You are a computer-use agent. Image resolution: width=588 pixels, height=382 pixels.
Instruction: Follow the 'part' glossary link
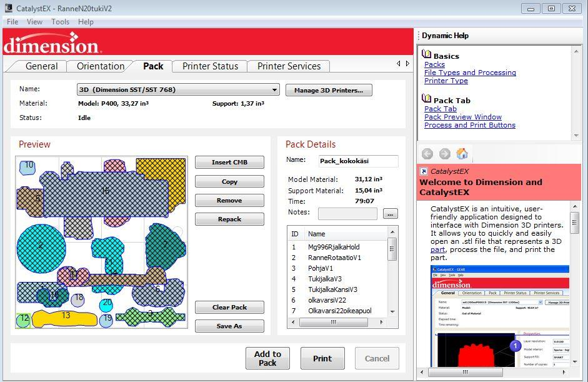pyautogui.click(x=437, y=250)
